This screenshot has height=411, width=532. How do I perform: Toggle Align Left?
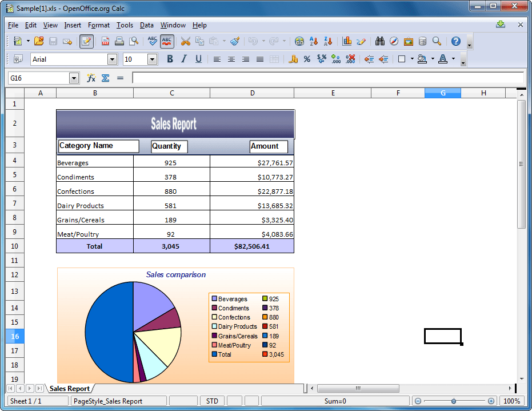pos(217,59)
